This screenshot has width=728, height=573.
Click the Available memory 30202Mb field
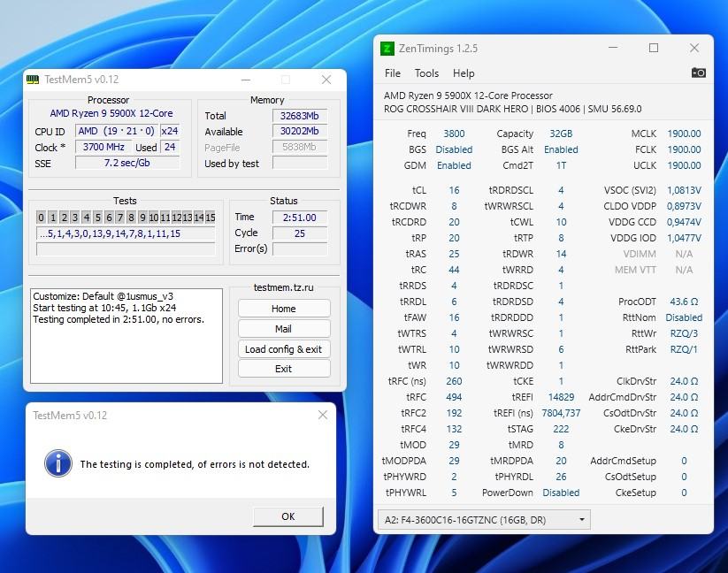point(300,131)
